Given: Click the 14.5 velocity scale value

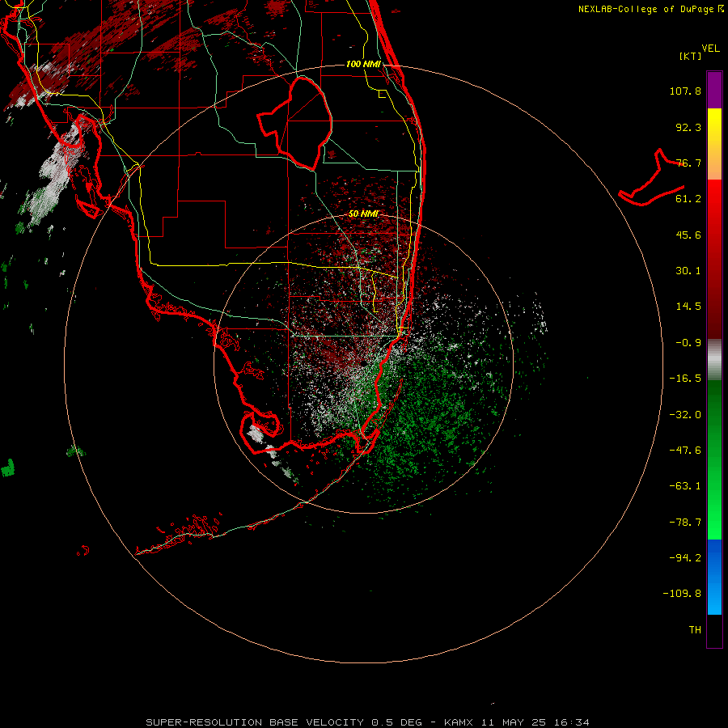Looking at the screenshot, I should point(688,307).
